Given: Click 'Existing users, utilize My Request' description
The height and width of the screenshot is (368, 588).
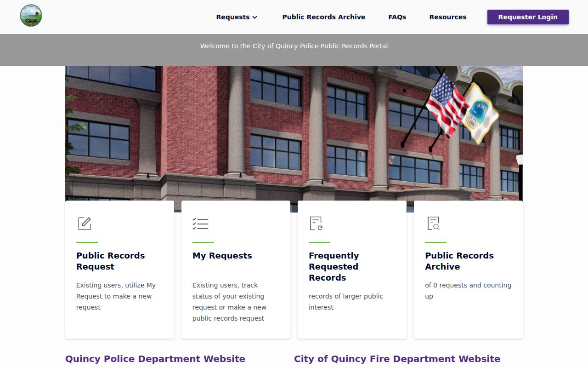Looking at the screenshot, I should point(116,296).
